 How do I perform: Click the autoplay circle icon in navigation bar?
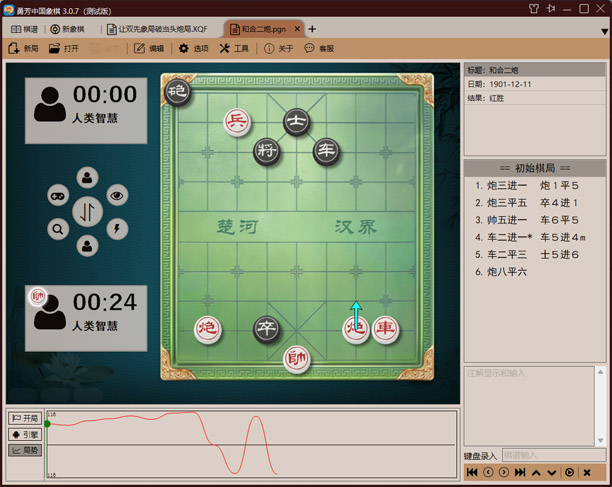point(569,472)
